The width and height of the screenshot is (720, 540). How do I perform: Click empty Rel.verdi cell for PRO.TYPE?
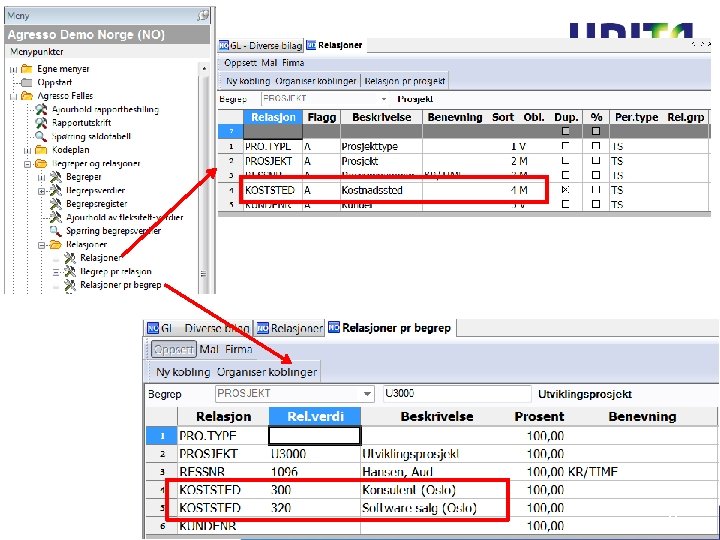[315, 435]
